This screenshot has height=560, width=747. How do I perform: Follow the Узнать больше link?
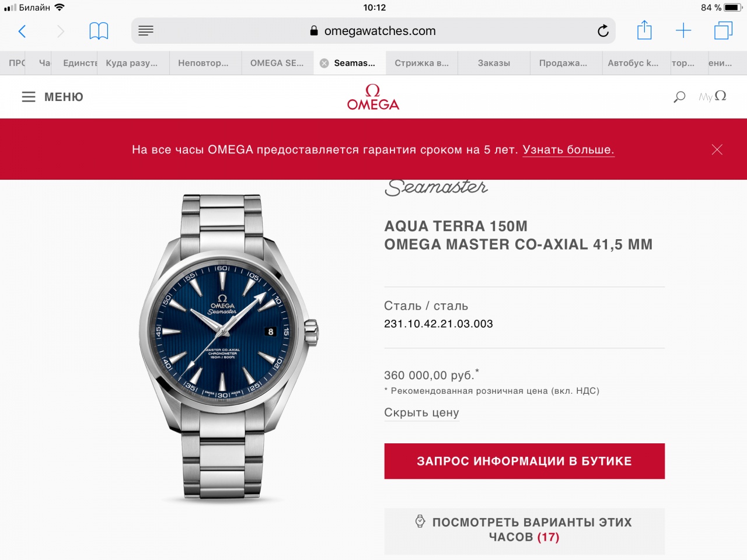[x=568, y=150]
